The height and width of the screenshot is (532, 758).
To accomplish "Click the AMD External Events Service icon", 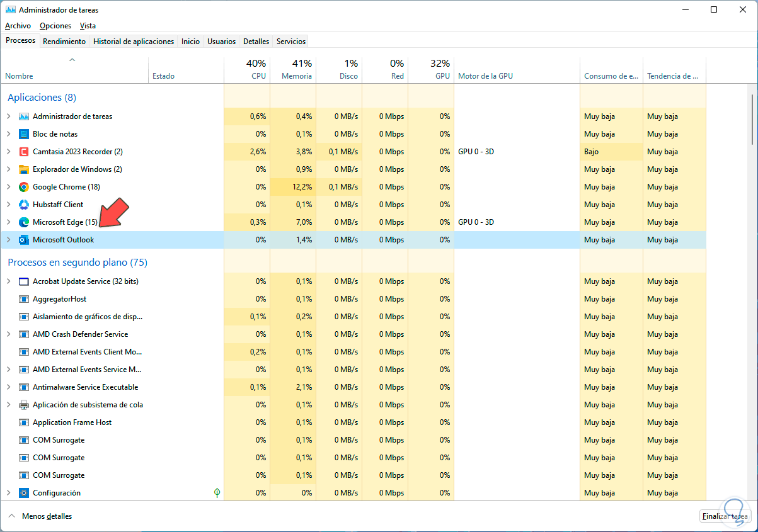I will click(24, 370).
